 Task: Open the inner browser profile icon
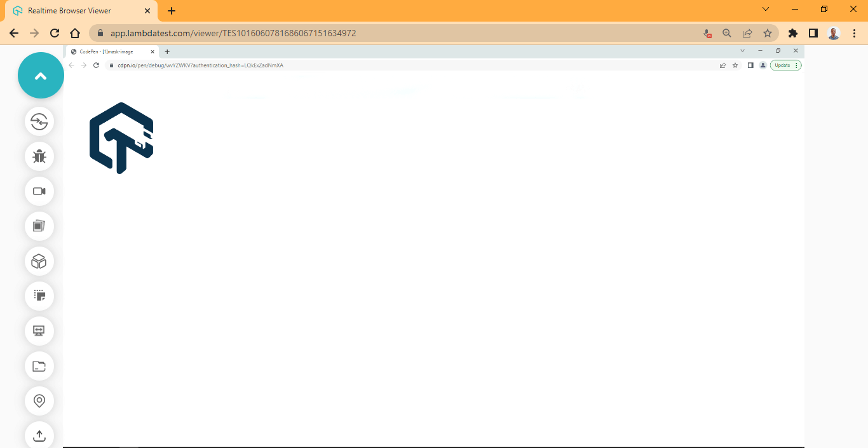pyautogui.click(x=763, y=65)
